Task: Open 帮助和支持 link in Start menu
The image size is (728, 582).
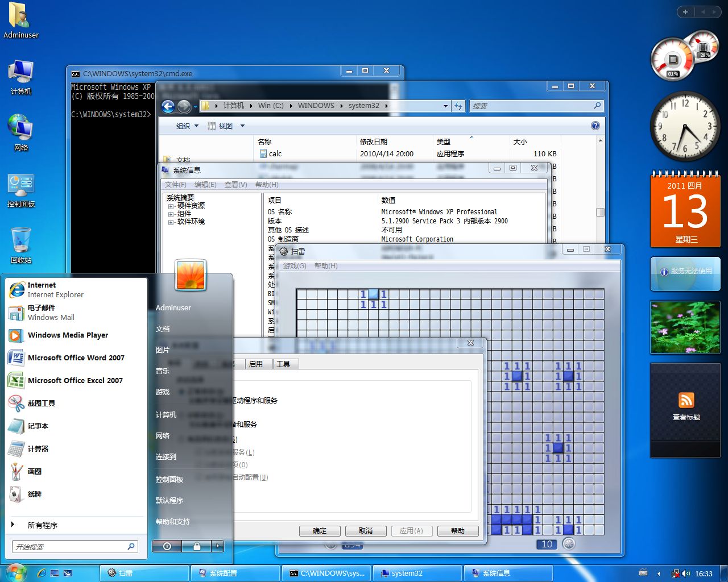Action: point(173,522)
